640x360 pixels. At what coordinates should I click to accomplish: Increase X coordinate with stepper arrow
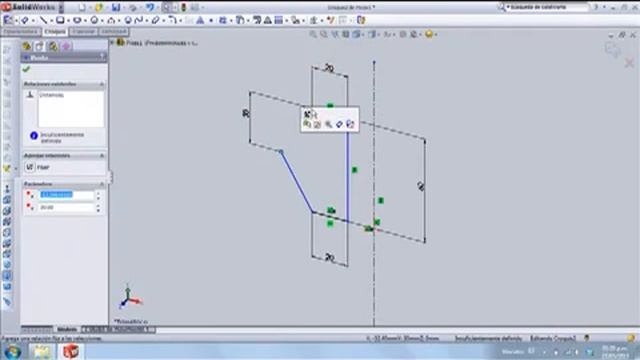[98, 193]
